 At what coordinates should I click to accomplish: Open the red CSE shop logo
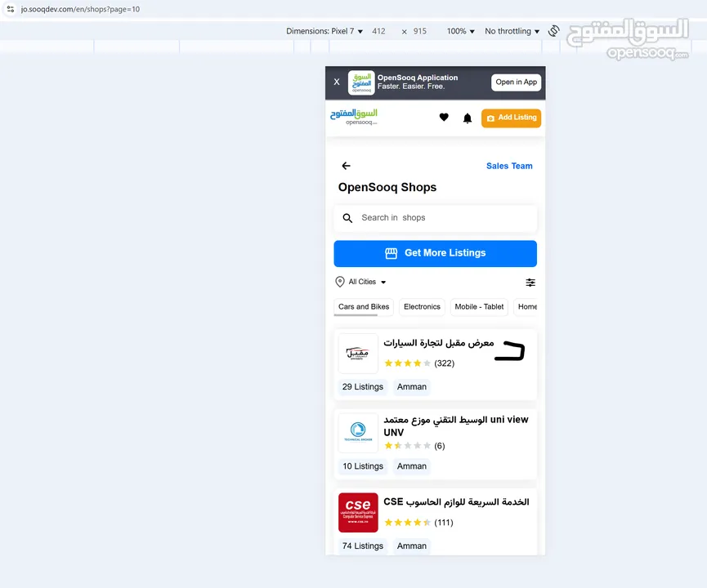click(358, 513)
